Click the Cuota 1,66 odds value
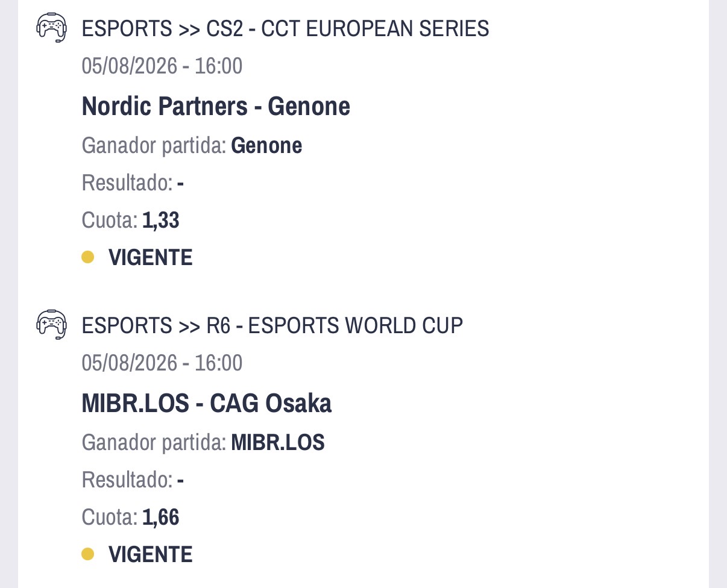Viewport: 727px width, 588px height. (161, 518)
